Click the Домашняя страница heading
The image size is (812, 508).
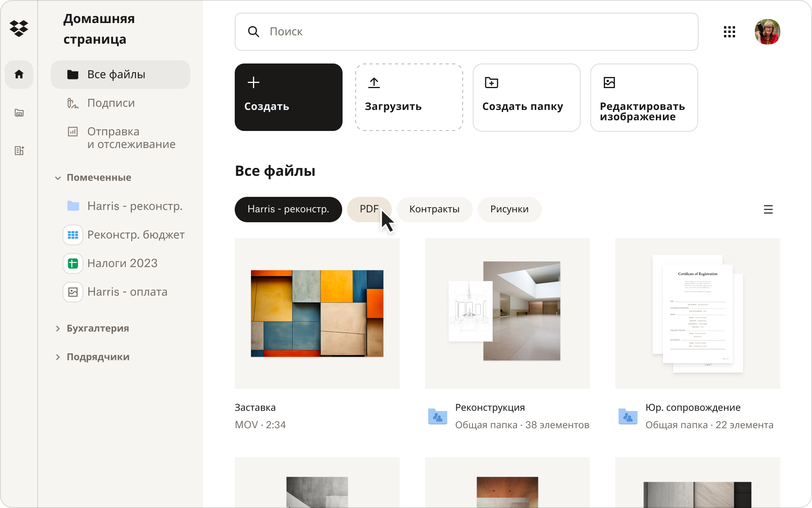coord(99,29)
